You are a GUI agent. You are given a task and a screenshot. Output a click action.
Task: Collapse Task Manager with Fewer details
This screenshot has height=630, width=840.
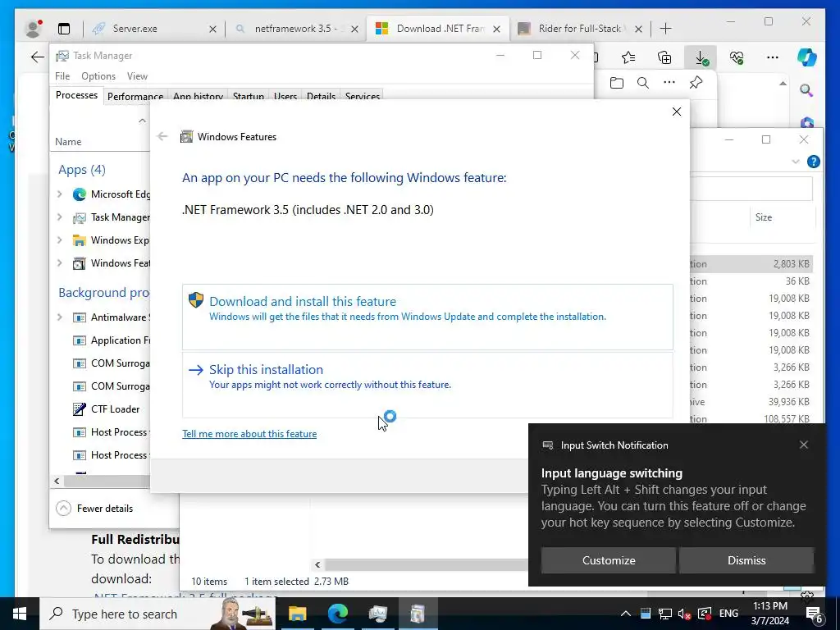(94, 509)
